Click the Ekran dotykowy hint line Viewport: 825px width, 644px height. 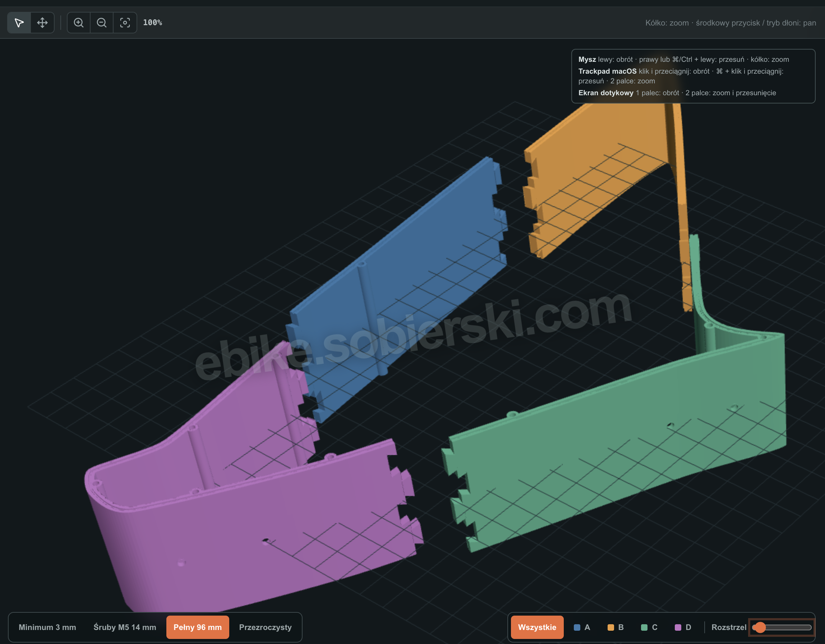(677, 93)
